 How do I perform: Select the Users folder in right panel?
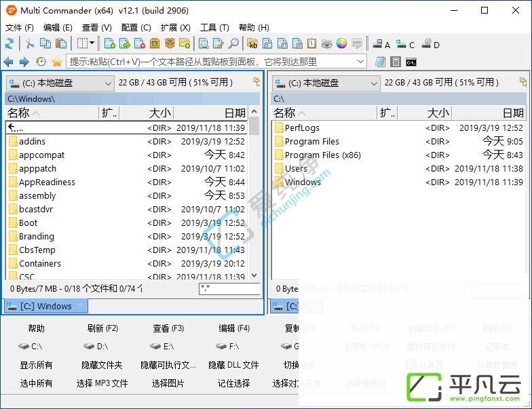[399, 168]
